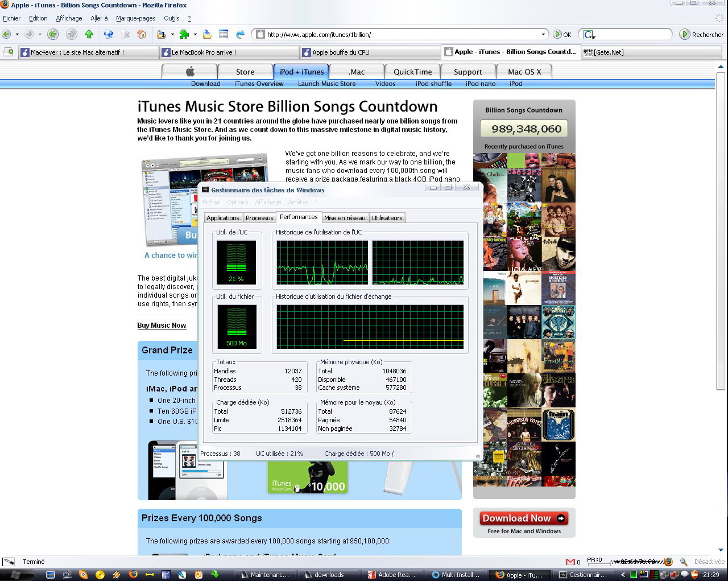Open dropdown next to puzzle-piece icon

[195, 34]
